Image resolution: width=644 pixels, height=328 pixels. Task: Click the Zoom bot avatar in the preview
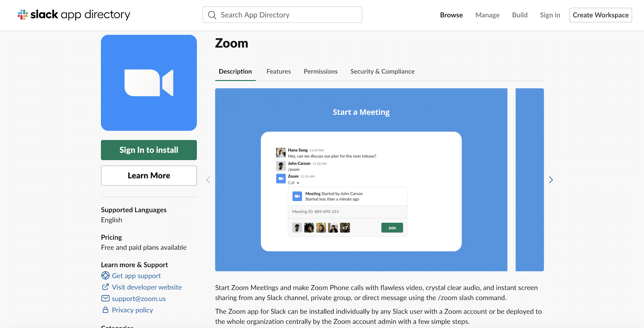tap(281, 179)
